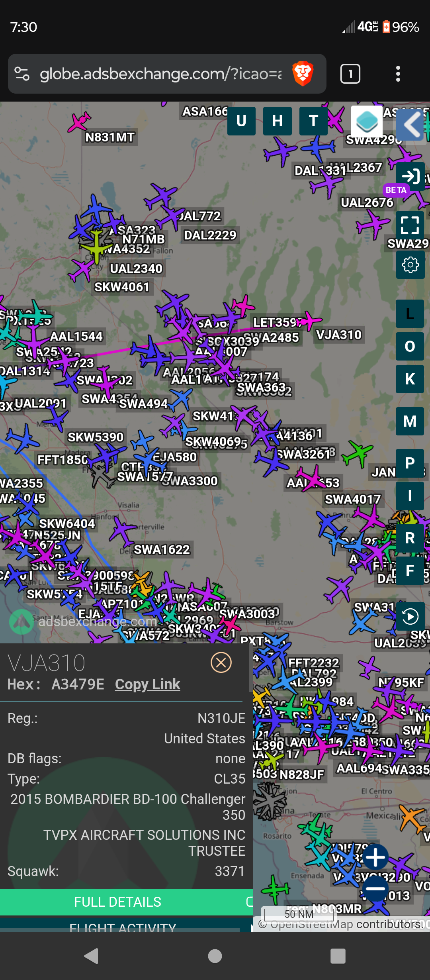This screenshot has width=430, height=980.
Task: Select the SKW4061 aircraft label
Action: tap(122, 287)
